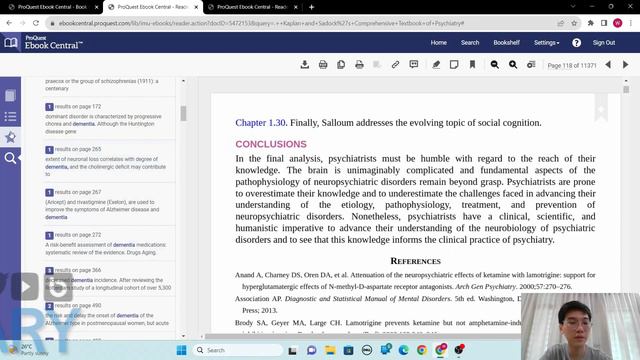Open the browser extensions puzzle icon
This screenshot has height=360, width=640.
[590, 23]
